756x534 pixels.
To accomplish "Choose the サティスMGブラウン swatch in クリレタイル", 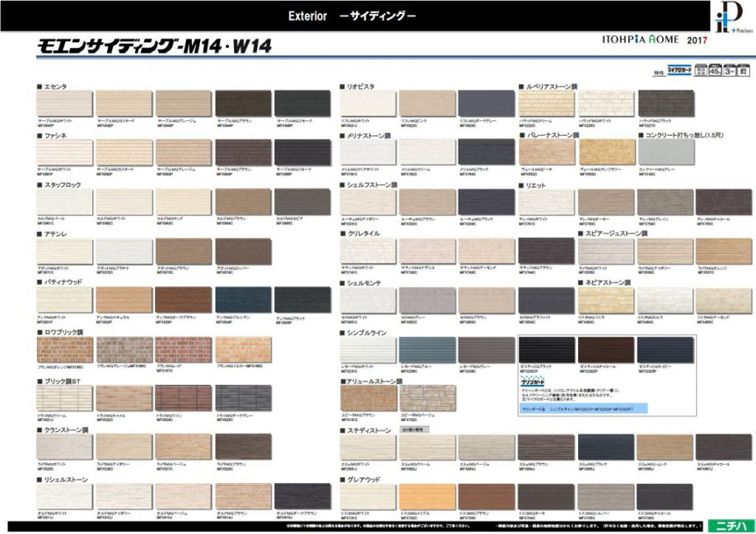I will [x=546, y=251].
